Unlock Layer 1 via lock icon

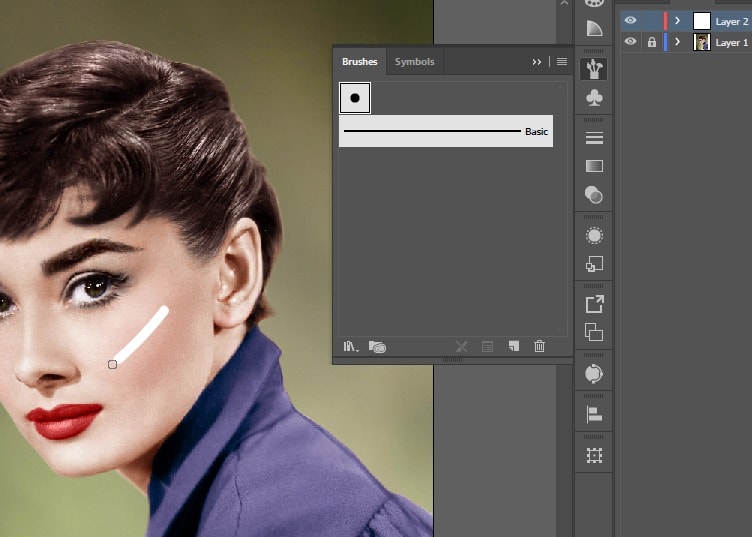pyautogui.click(x=652, y=42)
